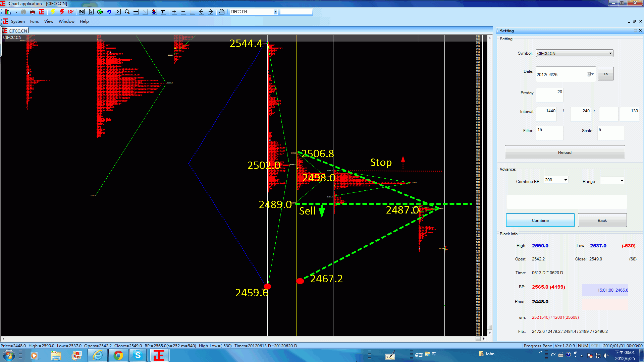Click the Reload button
Image resolution: width=644 pixels, height=362 pixels.
[565, 153]
